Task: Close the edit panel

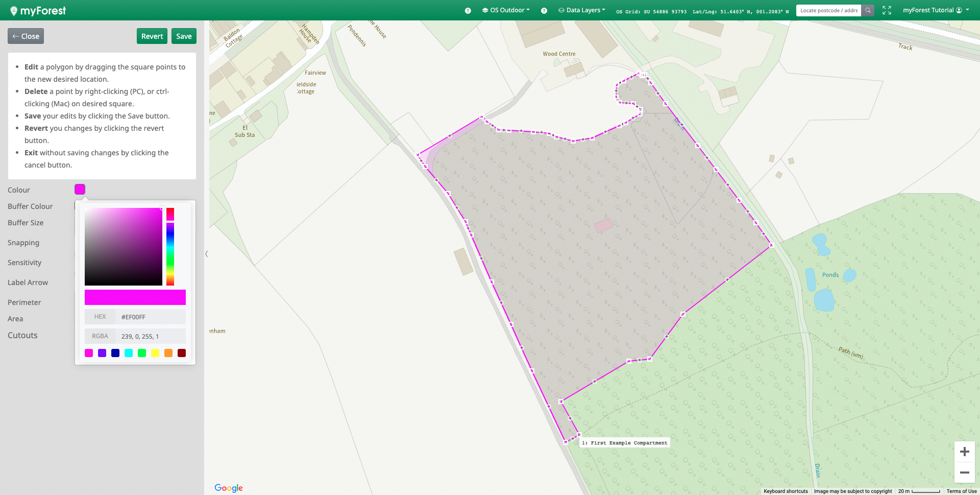Action: [x=26, y=36]
